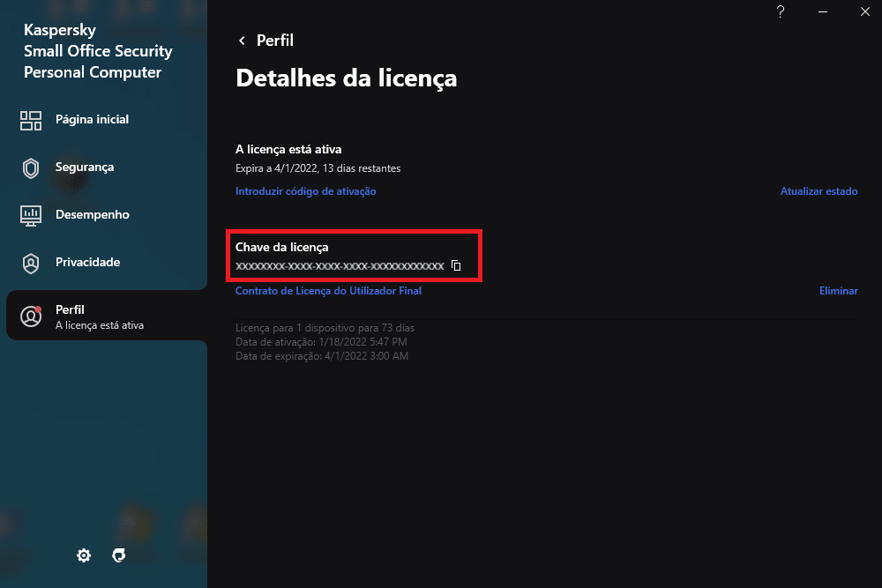Click the Perfil user icon

tap(31, 316)
